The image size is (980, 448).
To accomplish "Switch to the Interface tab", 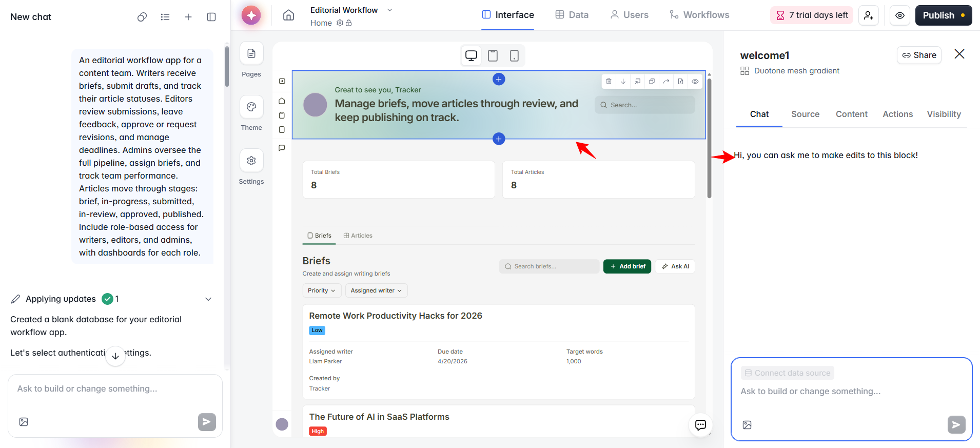I will [508, 15].
